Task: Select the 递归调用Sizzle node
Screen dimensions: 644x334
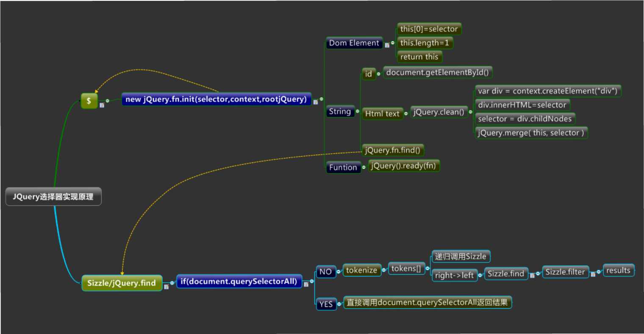Action: (x=461, y=256)
